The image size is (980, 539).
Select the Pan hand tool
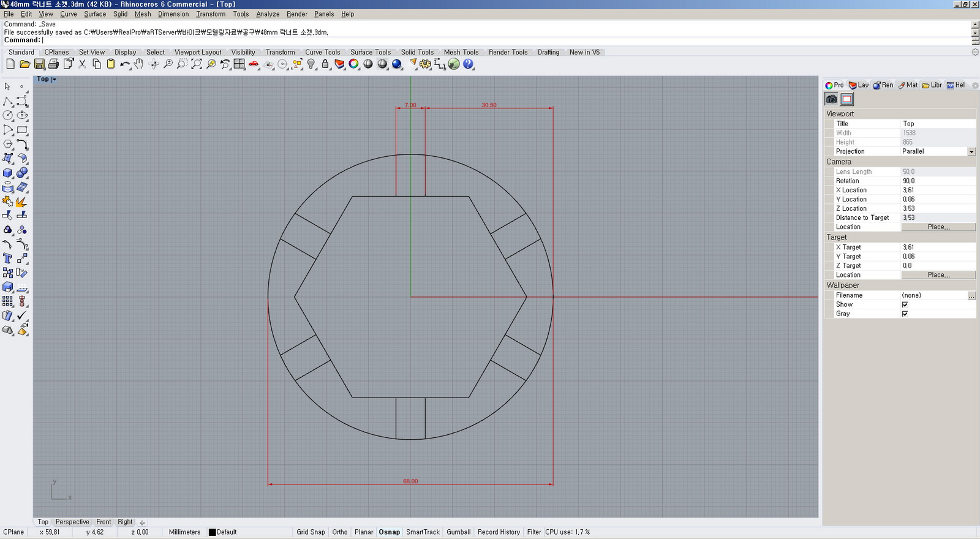tap(139, 64)
